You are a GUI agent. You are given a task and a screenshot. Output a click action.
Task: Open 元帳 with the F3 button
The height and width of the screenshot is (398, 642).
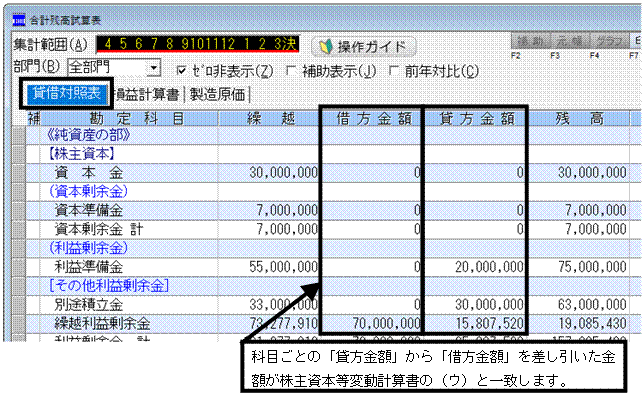(x=570, y=41)
